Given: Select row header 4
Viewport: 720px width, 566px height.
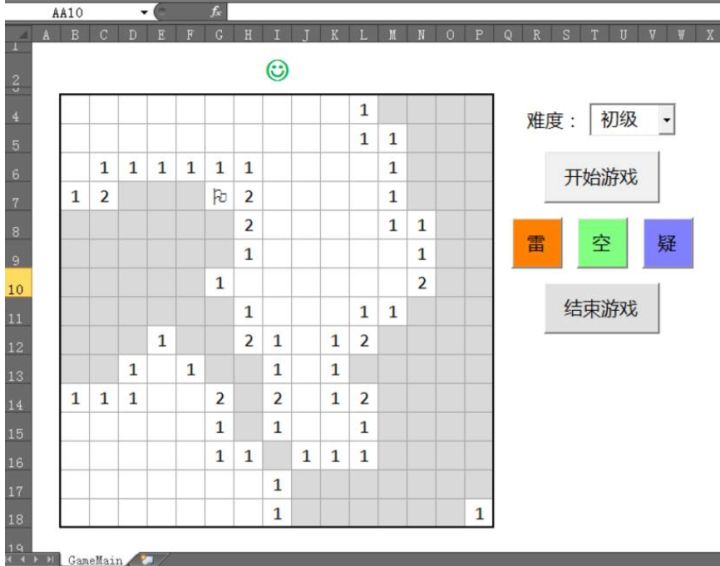Looking at the screenshot, I should [x=18, y=110].
